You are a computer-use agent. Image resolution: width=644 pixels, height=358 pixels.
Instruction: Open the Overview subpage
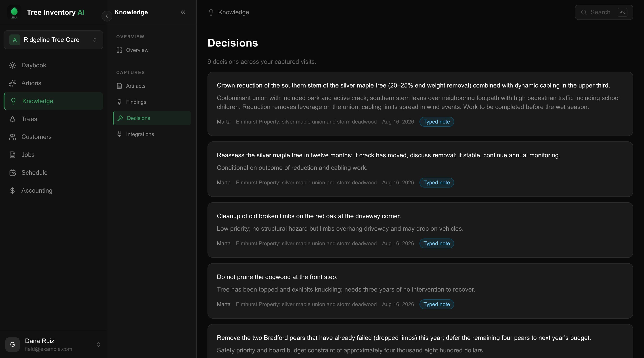coord(152,50)
